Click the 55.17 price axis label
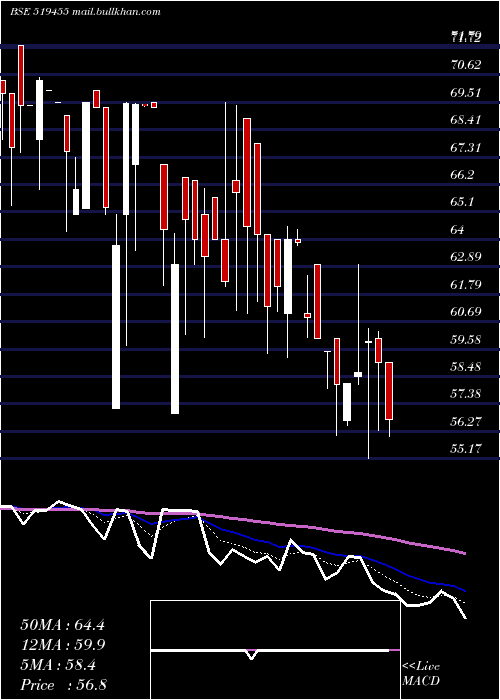Viewport: 500px width, 700px height. [466, 449]
